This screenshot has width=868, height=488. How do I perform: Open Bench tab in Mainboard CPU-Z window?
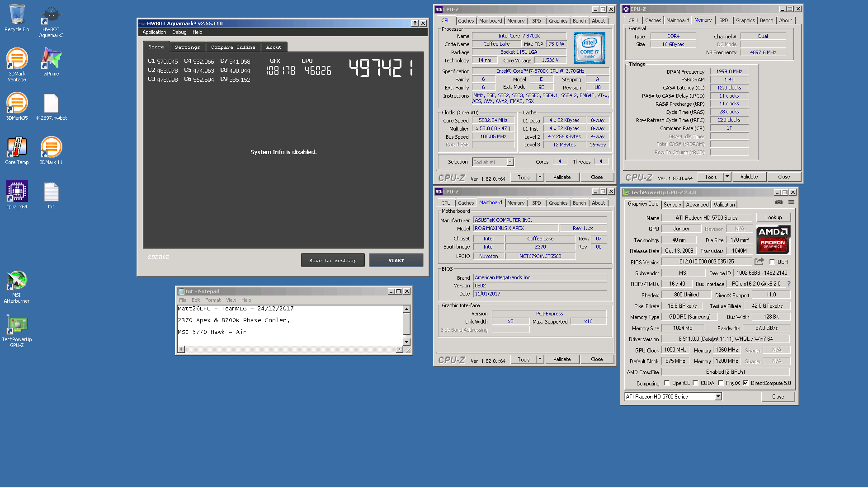click(x=579, y=203)
